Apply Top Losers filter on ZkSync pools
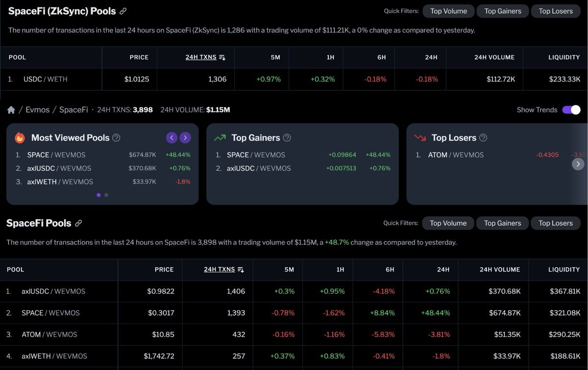 pos(556,11)
